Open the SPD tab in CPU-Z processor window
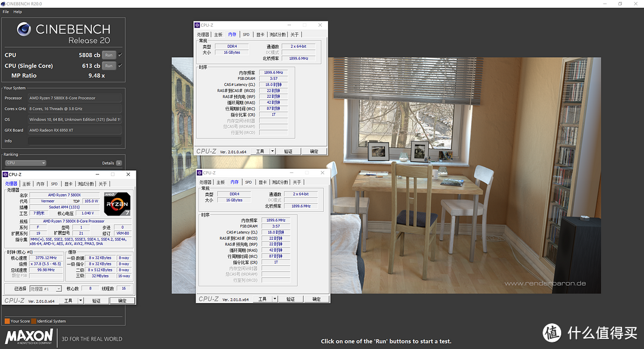Image resolution: width=644 pixels, height=349 pixels. [54, 184]
